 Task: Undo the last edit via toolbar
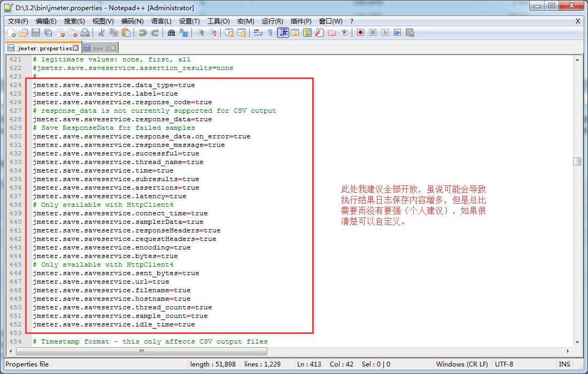[x=143, y=33]
